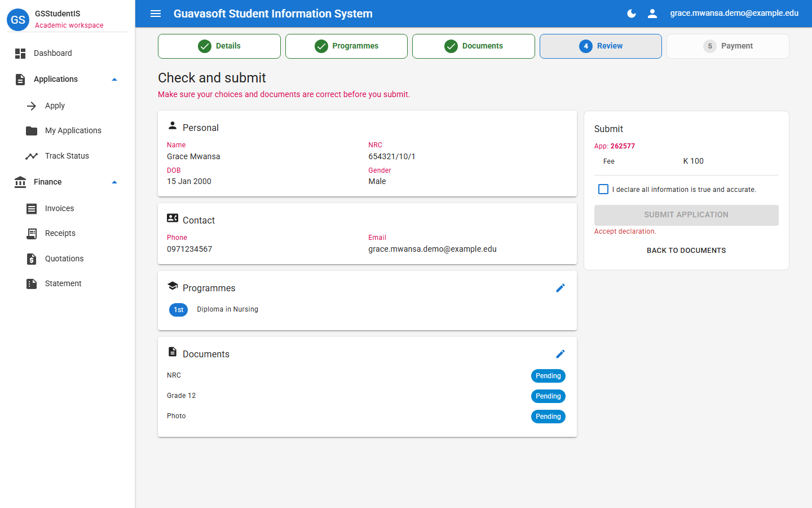Go to the Programmes step tab
This screenshot has height=508, width=812.
[x=346, y=46]
